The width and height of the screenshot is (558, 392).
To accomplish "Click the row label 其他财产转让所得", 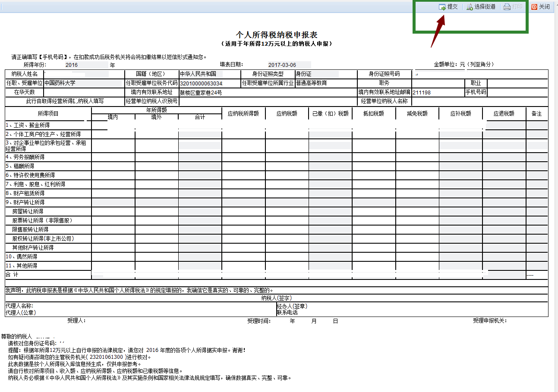I will tap(33, 248).
